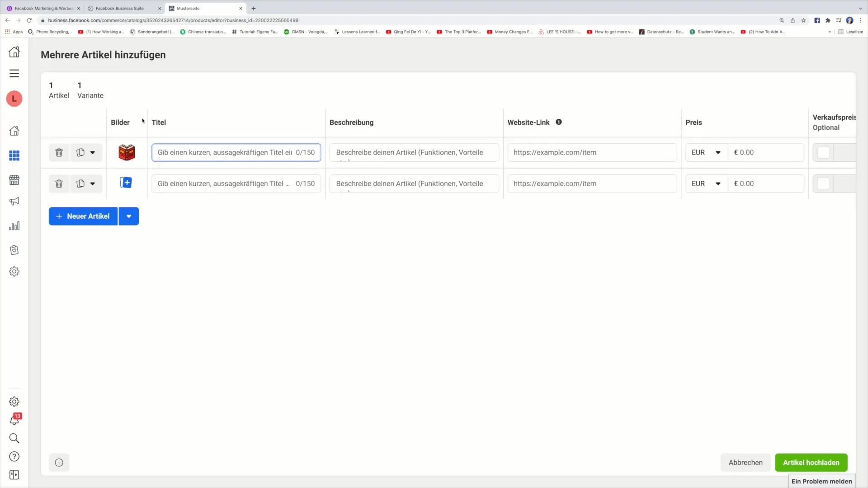Delete the second article row with trash icon
The width and height of the screenshot is (868, 488).
59,183
